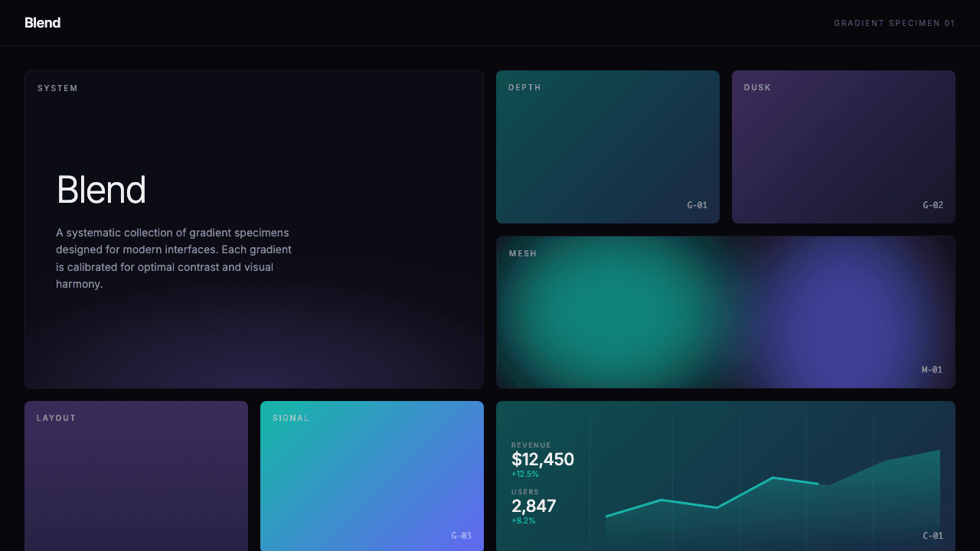Click the large Blend hero heading
Screen dimensions: 980x551
101,190
